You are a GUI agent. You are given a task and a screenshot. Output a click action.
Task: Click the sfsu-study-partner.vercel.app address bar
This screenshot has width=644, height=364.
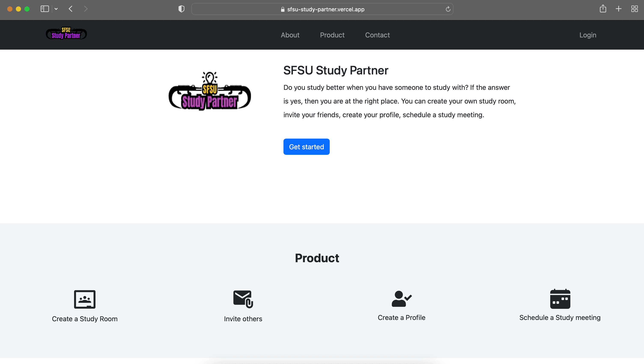pos(322,9)
